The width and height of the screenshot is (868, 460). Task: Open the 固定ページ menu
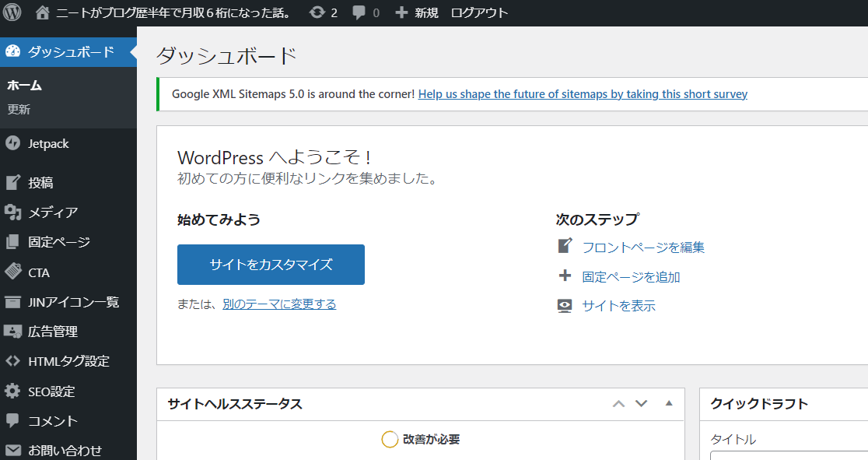pos(68,242)
